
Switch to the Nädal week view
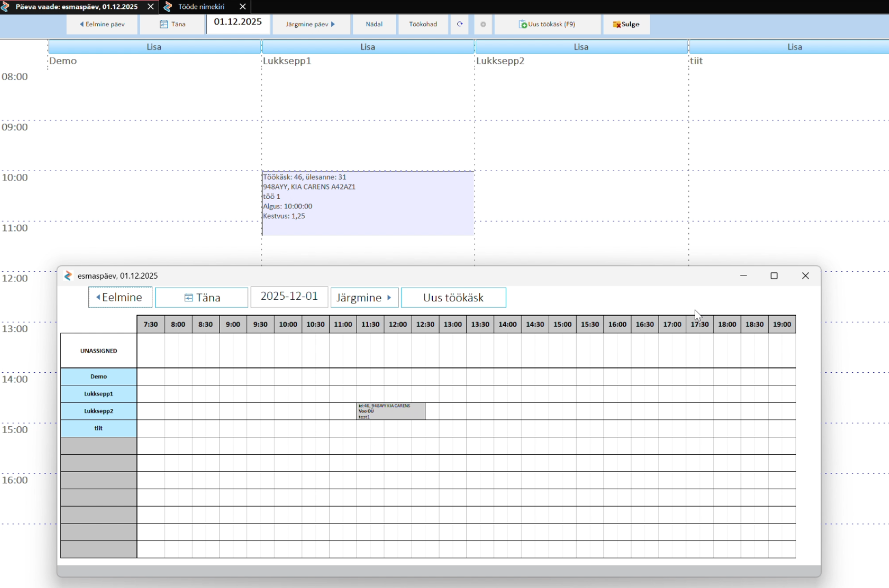[374, 24]
